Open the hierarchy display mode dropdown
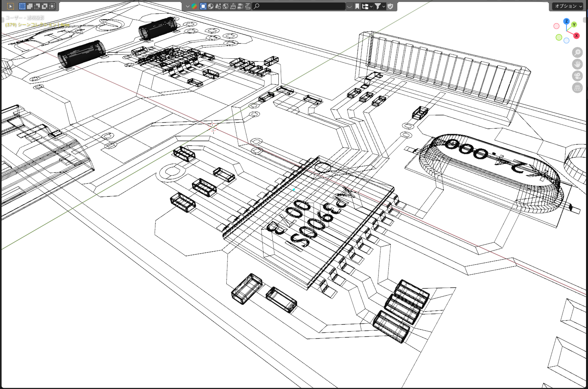This screenshot has height=389, width=588. (x=367, y=6)
